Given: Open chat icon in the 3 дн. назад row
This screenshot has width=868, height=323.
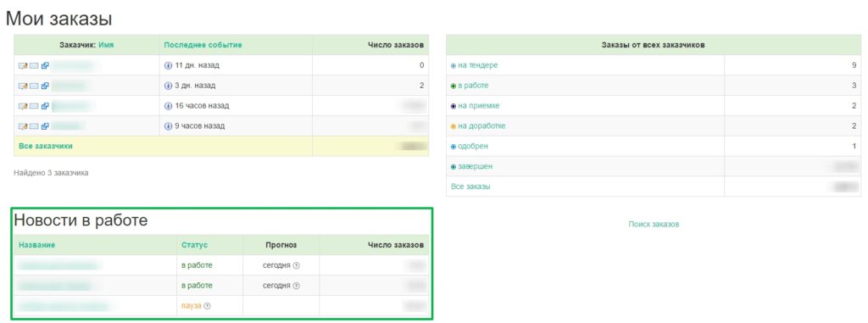Looking at the screenshot, I should (23, 86).
